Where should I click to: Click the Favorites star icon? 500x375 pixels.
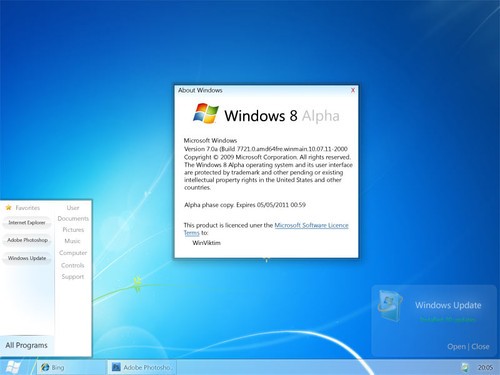click(x=9, y=208)
